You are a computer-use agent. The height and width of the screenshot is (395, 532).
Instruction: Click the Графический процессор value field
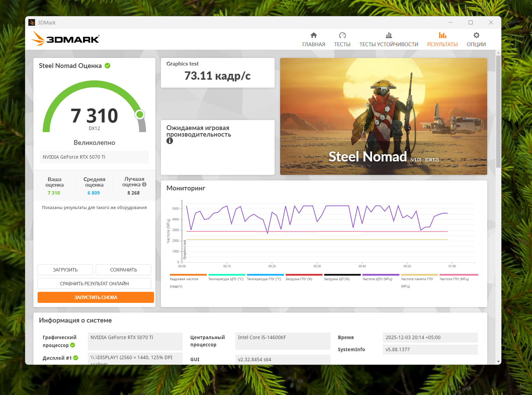point(135,341)
